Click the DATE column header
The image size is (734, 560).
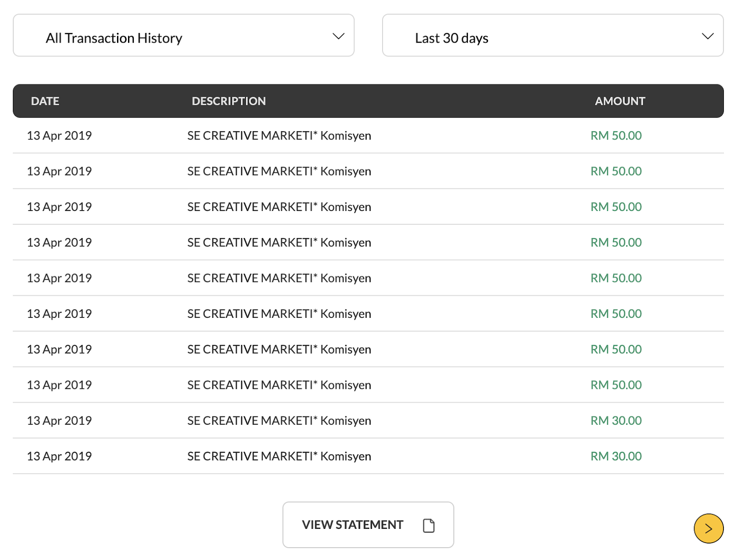(x=45, y=101)
